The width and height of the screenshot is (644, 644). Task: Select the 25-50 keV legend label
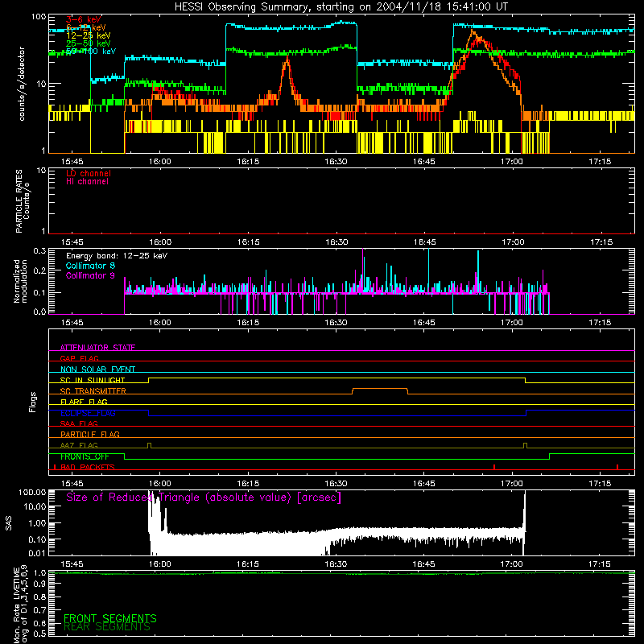click(88, 43)
